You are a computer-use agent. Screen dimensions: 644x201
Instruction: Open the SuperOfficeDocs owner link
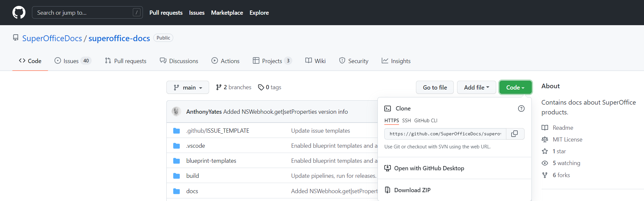click(52, 38)
